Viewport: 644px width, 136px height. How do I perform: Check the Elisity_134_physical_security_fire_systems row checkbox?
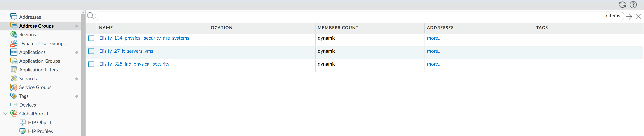(91, 38)
